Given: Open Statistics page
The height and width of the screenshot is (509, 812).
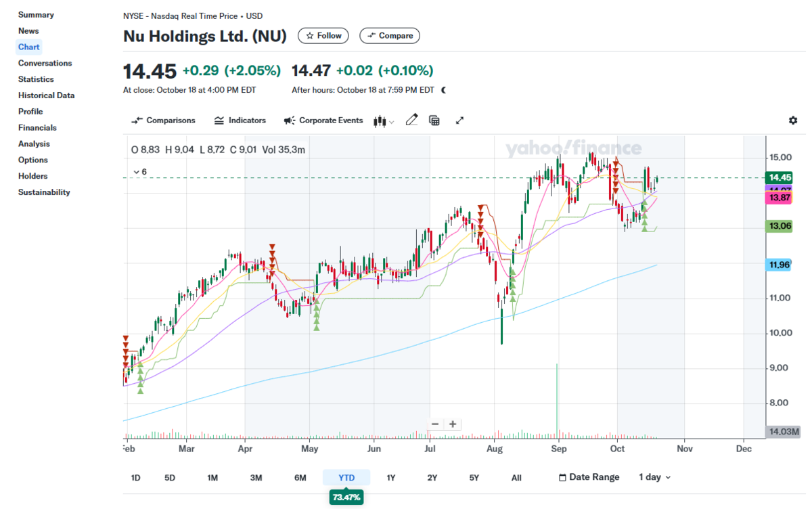Looking at the screenshot, I should (x=36, y=79).
